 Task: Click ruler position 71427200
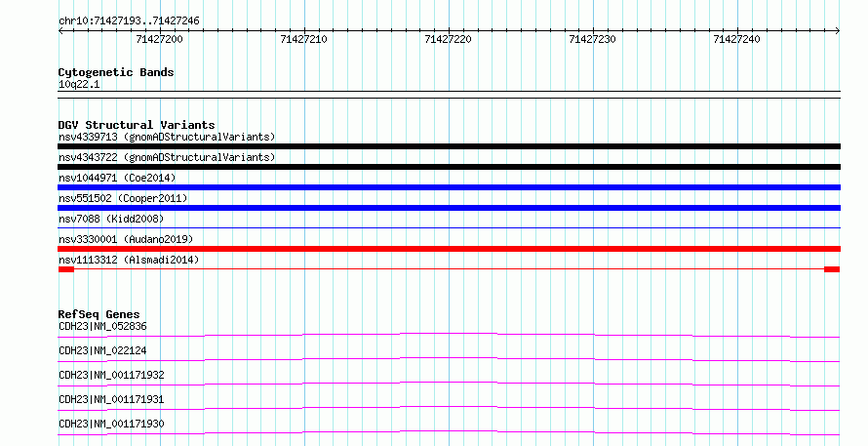pos(159,39)
